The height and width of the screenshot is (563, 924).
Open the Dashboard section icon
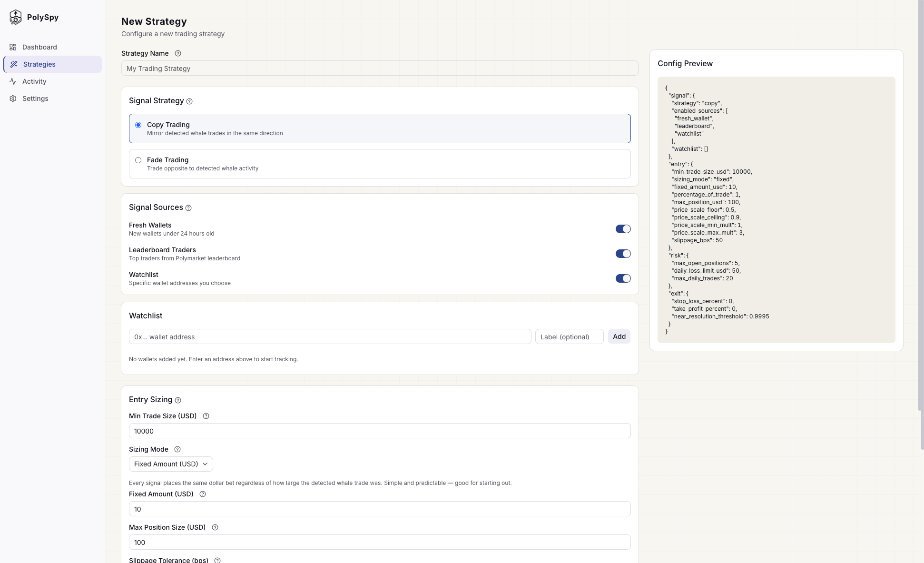(13, 47)
